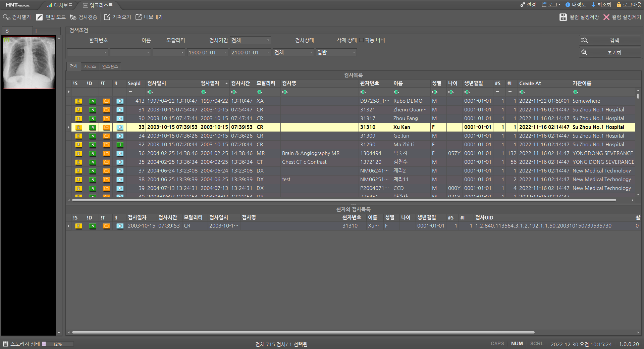Click the 검색 search button
Image resolution: width=644 pixels, height=349 pixels.
point(610,40)
